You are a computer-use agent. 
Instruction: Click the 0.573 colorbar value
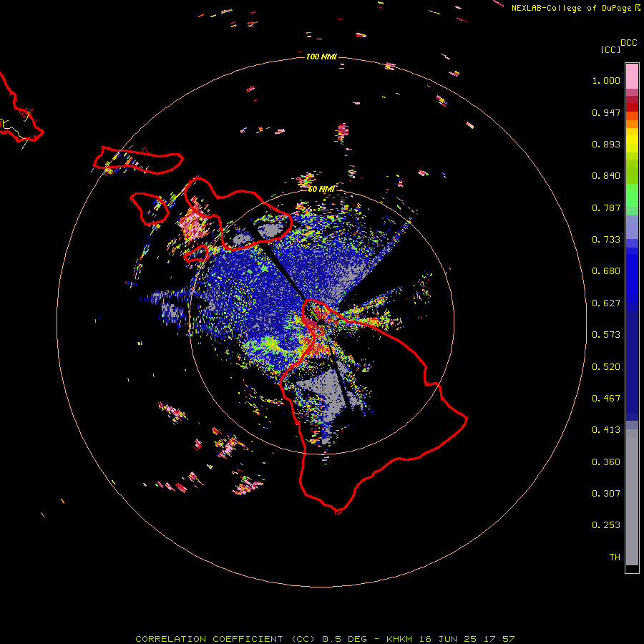coord(606,335)
